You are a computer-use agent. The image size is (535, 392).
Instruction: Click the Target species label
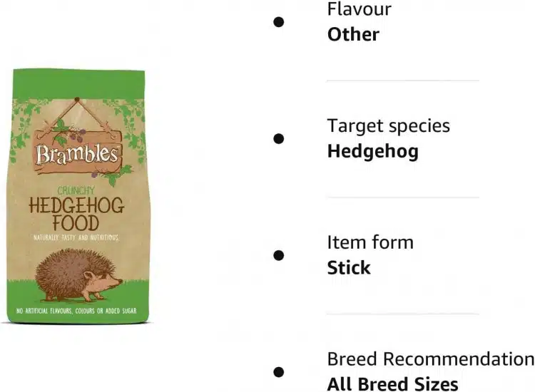pyautogui.click(x=389, y=126)
